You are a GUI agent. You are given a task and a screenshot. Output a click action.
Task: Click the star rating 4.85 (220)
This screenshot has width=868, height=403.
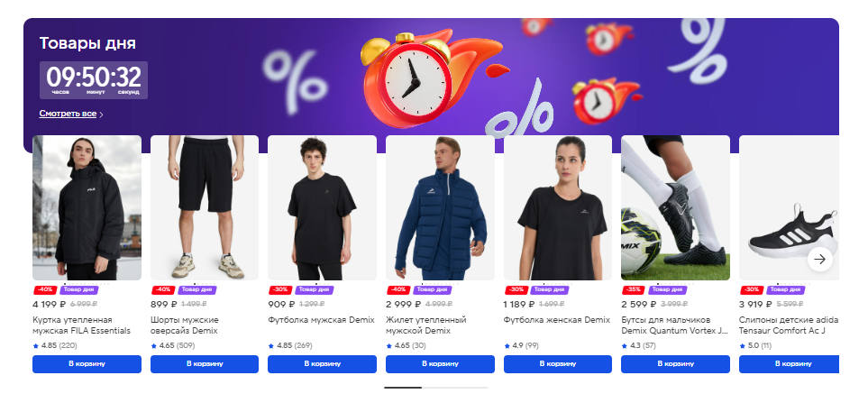pos(55,345)
